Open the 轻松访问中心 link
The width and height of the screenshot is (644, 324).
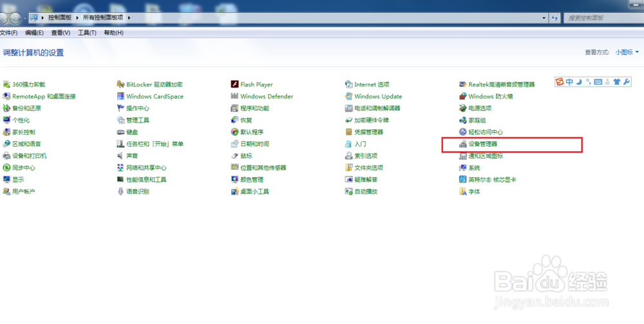[x=486, y=132]
